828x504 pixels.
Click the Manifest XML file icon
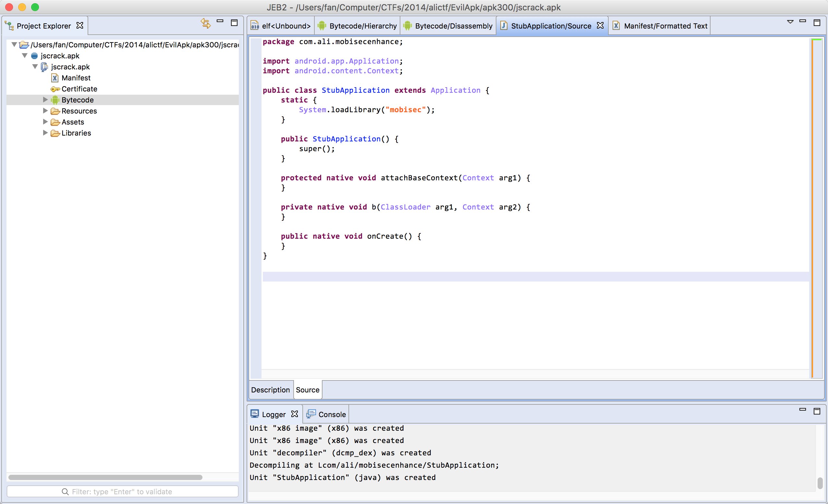[55, 78]
